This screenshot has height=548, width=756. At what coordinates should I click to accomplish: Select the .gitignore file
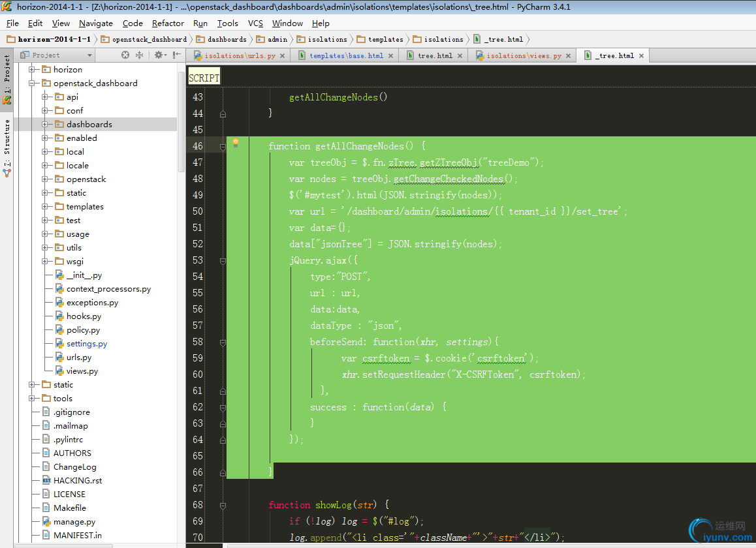click(x=71, y=412)
